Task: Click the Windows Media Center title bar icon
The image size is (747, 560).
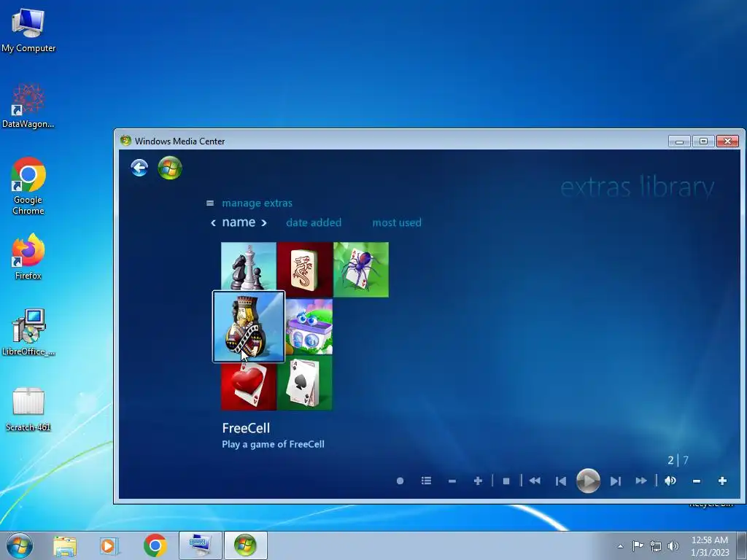Action: point(125,141)
